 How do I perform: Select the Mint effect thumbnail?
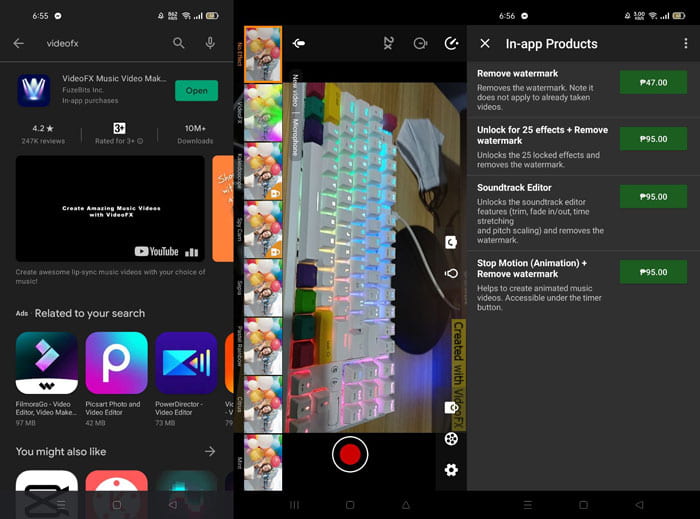[x=263, y=462]
